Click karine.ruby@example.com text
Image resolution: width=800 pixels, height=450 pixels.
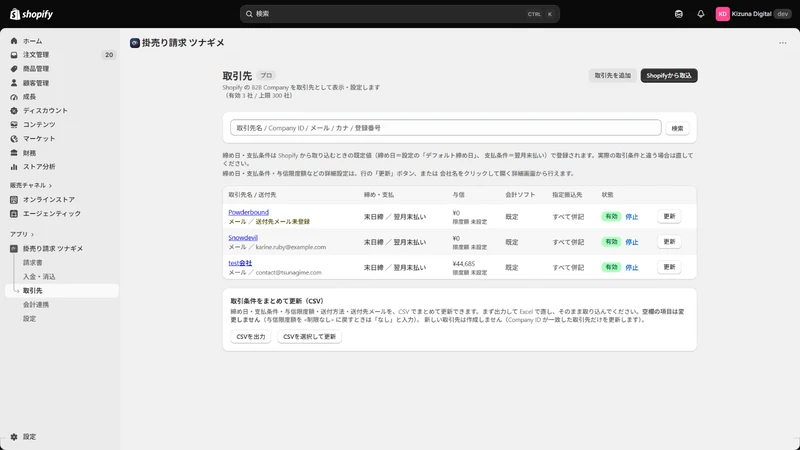pos(291,247)
